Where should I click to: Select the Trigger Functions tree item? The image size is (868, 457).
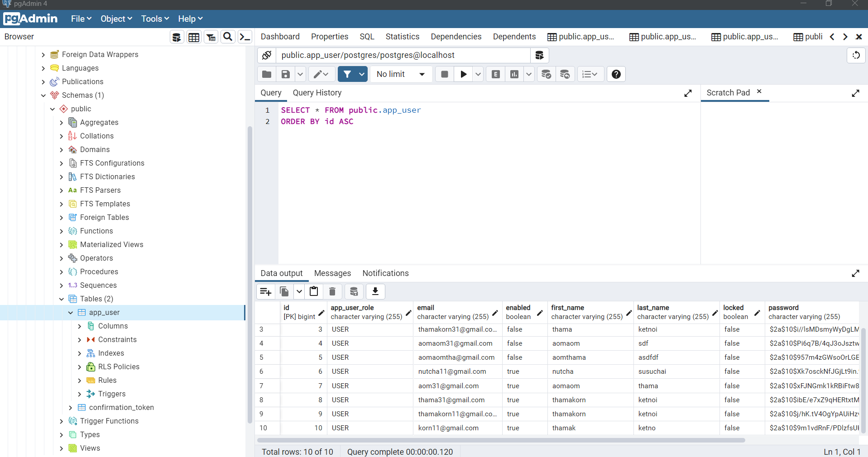point(109,421)
